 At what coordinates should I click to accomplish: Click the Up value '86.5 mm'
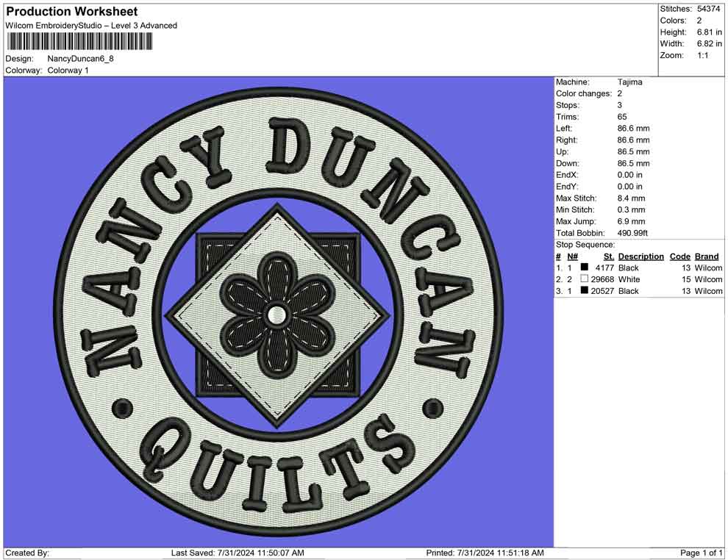coord(633,151)
